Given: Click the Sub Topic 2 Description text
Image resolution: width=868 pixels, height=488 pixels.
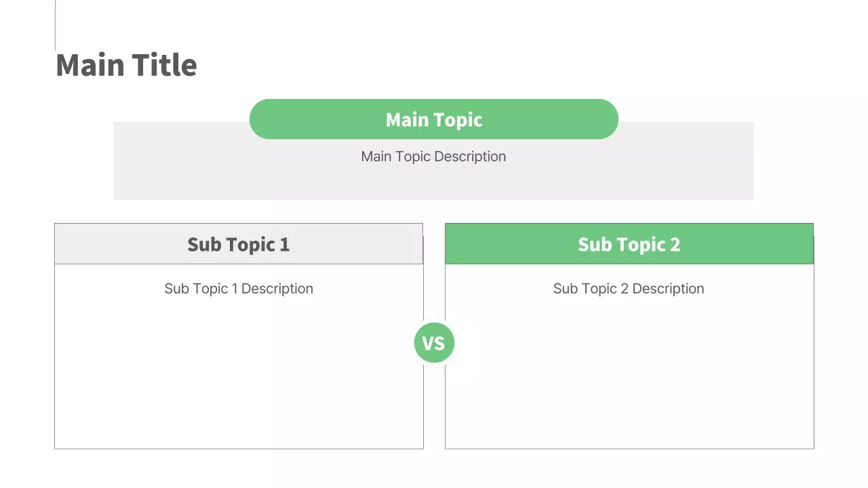Looking at the screenshot, I should [629, 289].
